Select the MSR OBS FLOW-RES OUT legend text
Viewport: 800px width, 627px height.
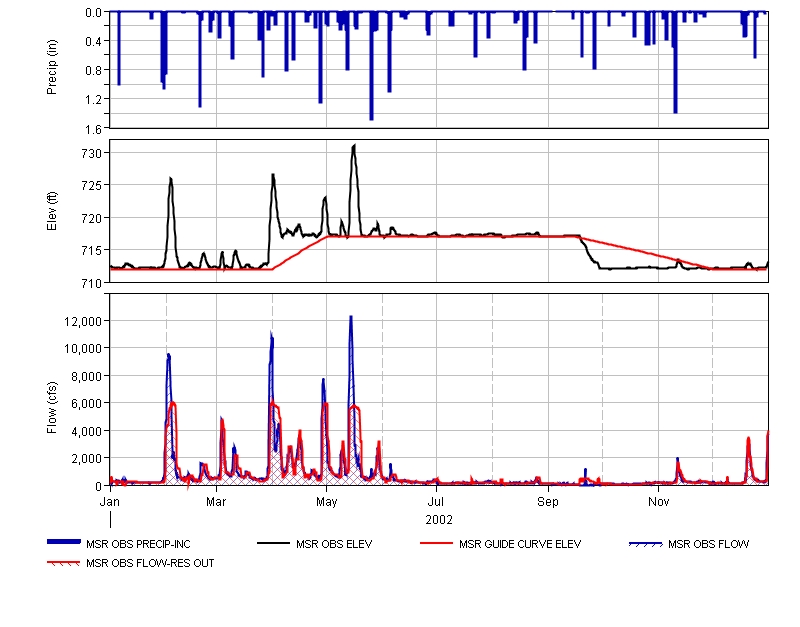(x=150, y=563)
